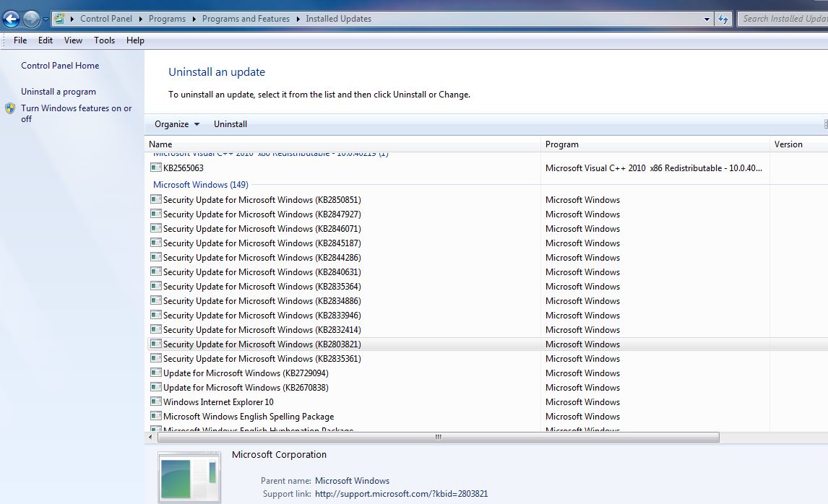Sort by the Version column header
The width and height of the screenshot is (828, 504).
pos(799,144)
